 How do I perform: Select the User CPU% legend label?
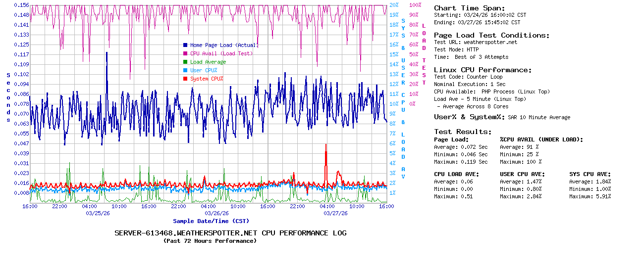point(204,70)
